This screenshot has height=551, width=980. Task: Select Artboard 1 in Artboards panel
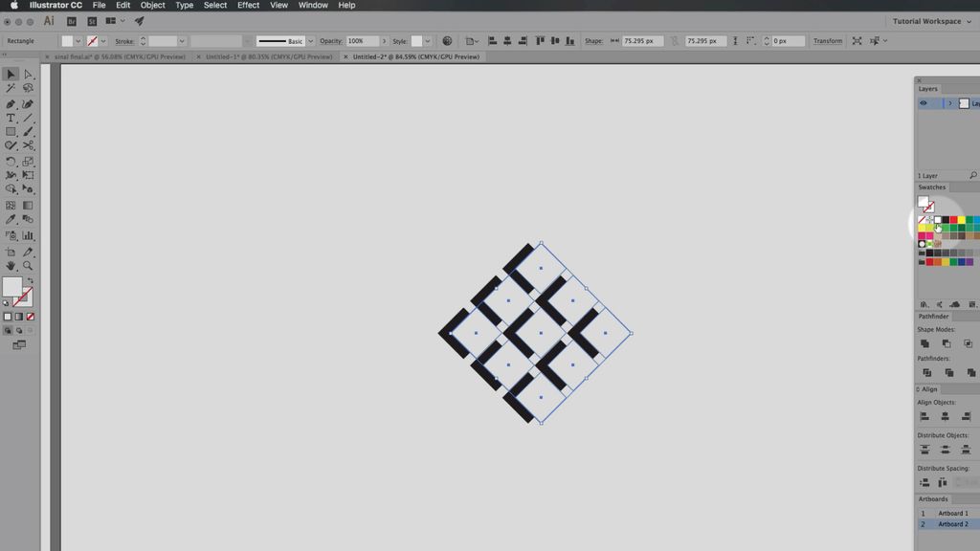(952, 513)
